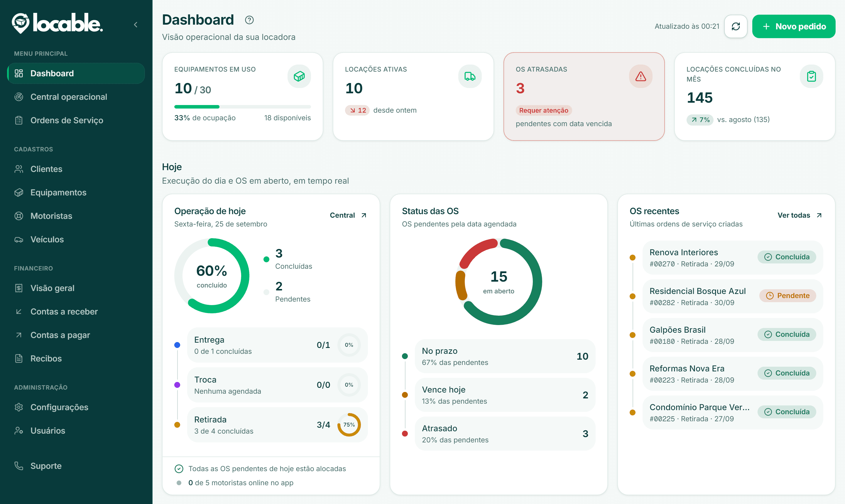The image size is (845, 504).
Task: Create a Novo pedido
Action: pos(794,26)
